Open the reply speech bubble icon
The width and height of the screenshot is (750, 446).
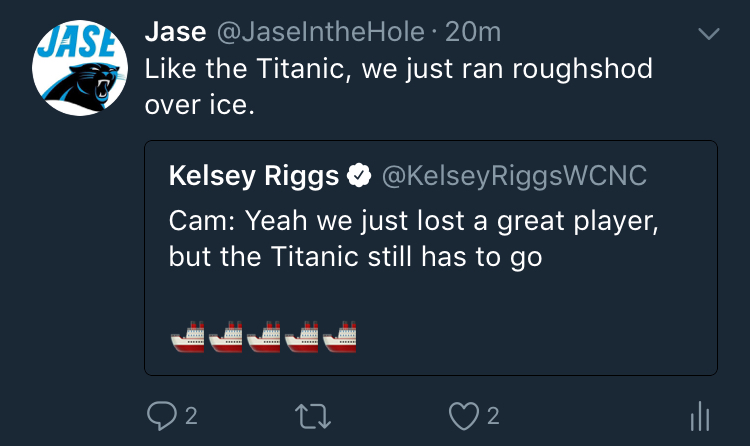(x=162, y=415)
